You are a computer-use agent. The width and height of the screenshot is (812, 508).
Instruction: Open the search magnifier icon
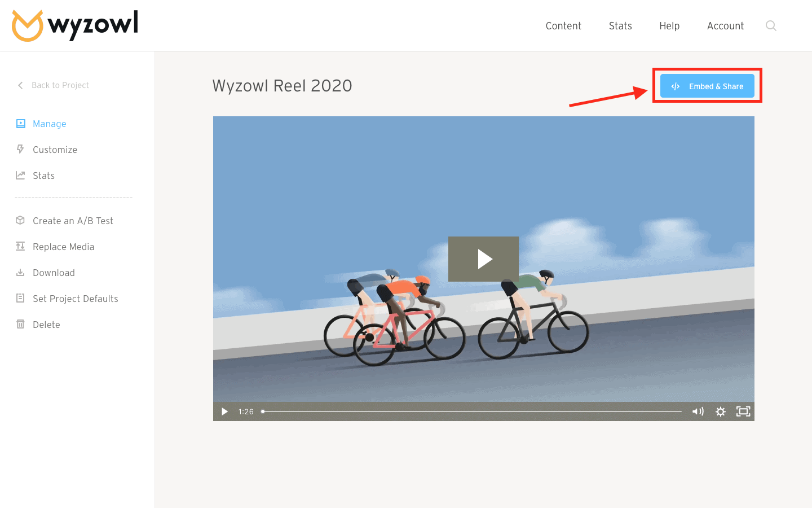click(771, 26)
